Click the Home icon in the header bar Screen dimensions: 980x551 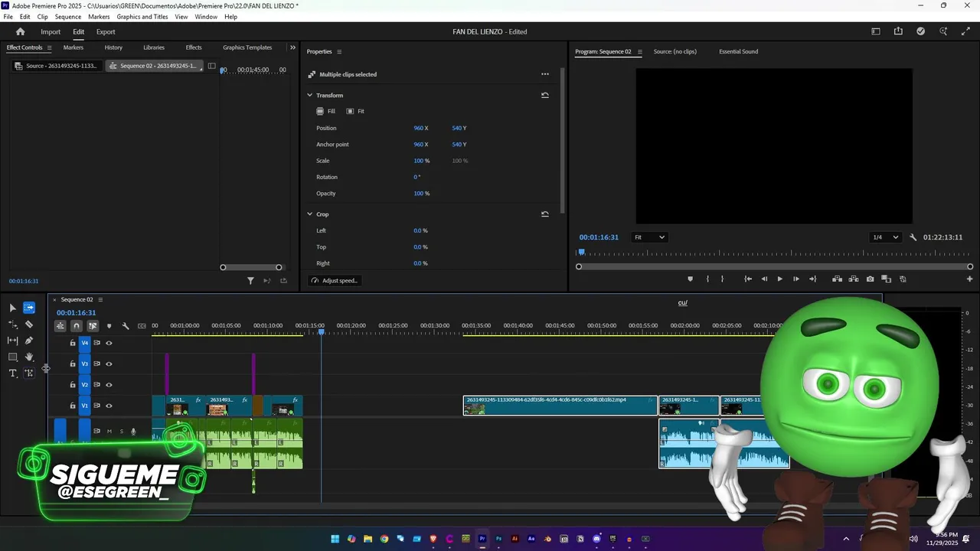21,31
